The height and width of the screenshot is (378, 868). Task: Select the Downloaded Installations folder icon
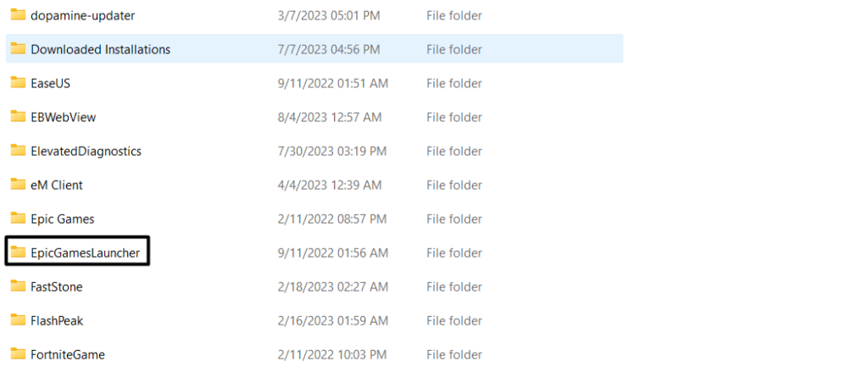(x=18, y=49)
